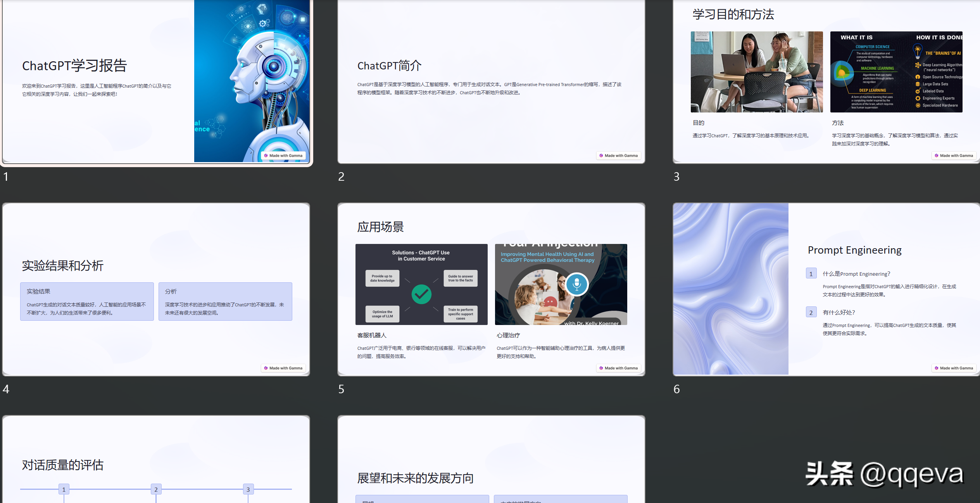
Task: Click timeline marker 2 on 对话质量的评估 slide
Action: (x=156, y=489)
